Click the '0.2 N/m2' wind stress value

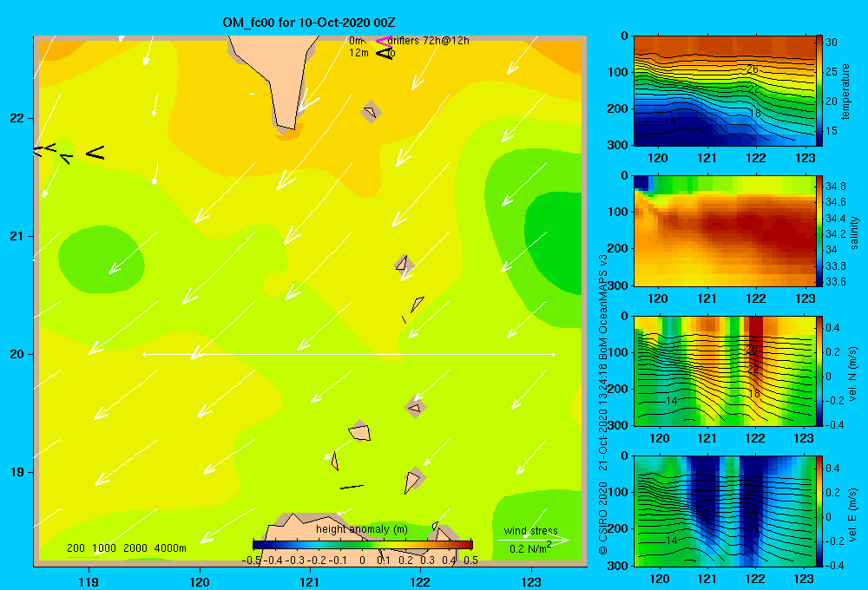pyautogui.click(x=530, y=548)
